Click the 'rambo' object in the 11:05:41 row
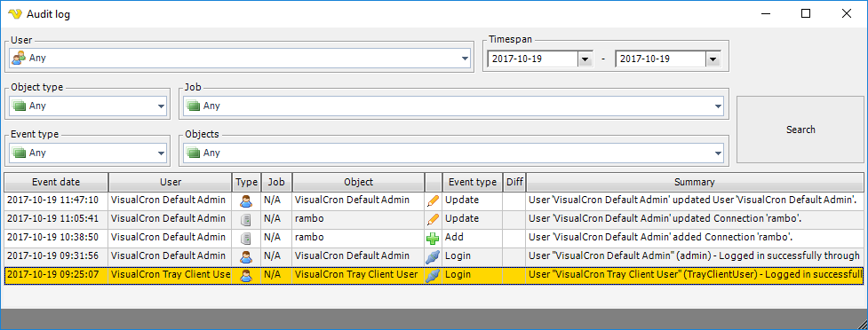868x330 pixels. [309, 219]
